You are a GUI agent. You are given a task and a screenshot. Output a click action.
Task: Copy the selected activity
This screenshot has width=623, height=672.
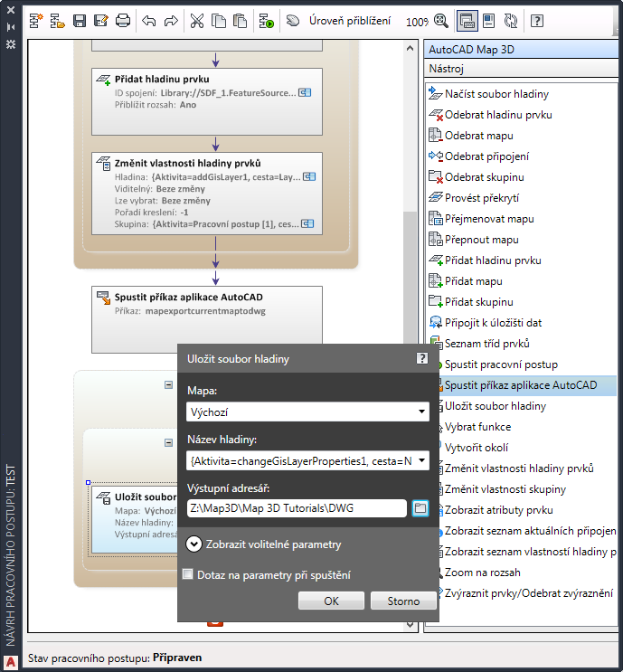pyautogui.click(x=219, y=21)
